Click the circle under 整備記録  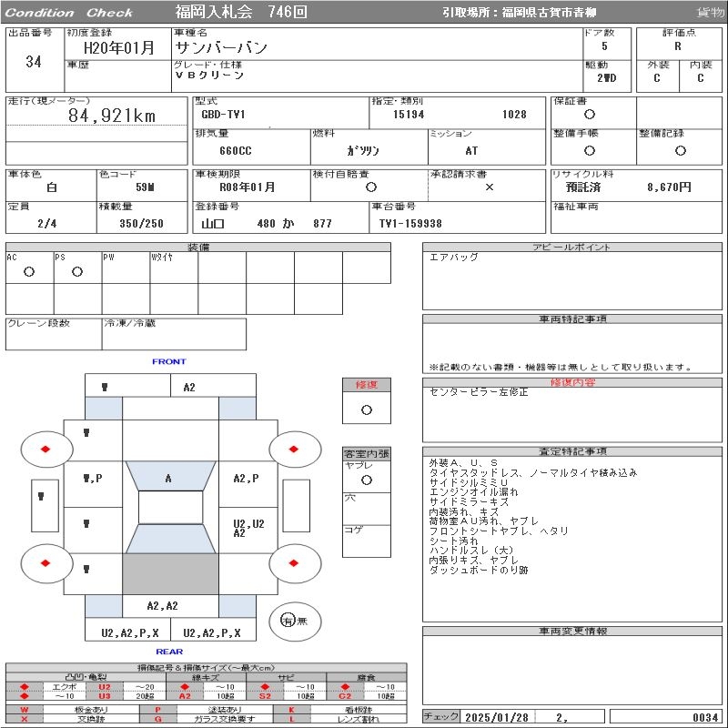click(680, 150)
